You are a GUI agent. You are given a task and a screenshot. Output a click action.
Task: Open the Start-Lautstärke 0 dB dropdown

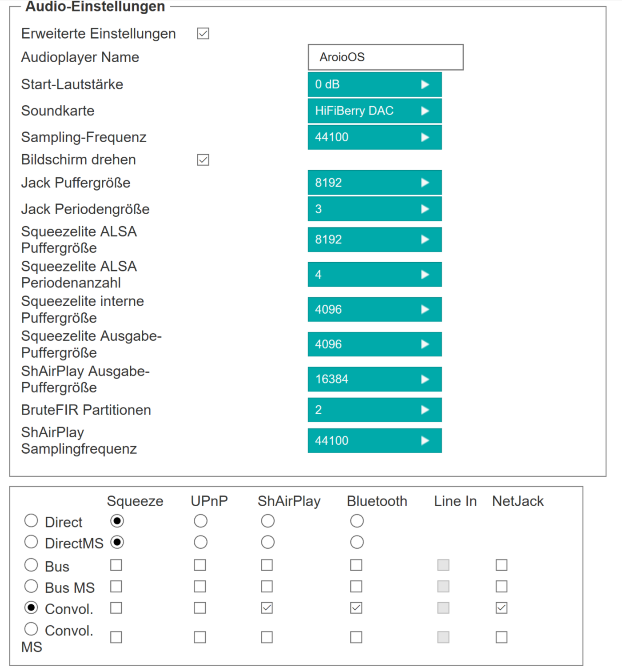coord(375,84)
